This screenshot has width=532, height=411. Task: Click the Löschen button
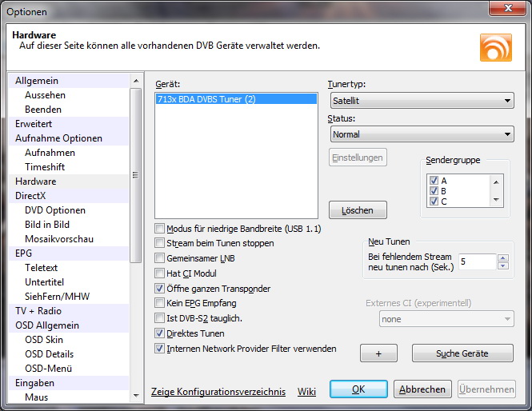(x=358, y=210)
